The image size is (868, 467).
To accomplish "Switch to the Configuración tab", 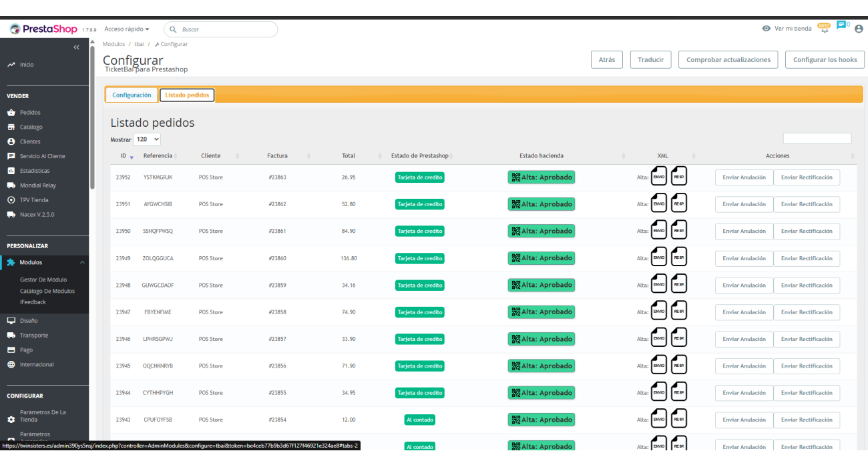I will click(132, 95).
